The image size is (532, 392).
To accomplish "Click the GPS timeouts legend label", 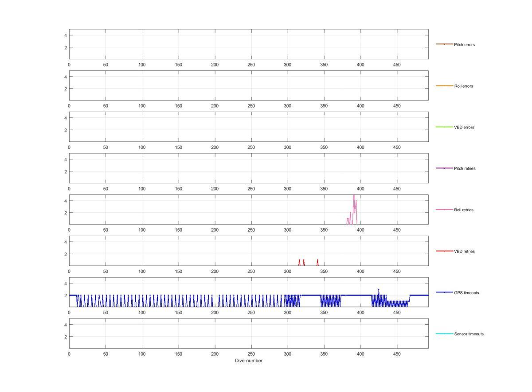I will [x=466, y=293].
